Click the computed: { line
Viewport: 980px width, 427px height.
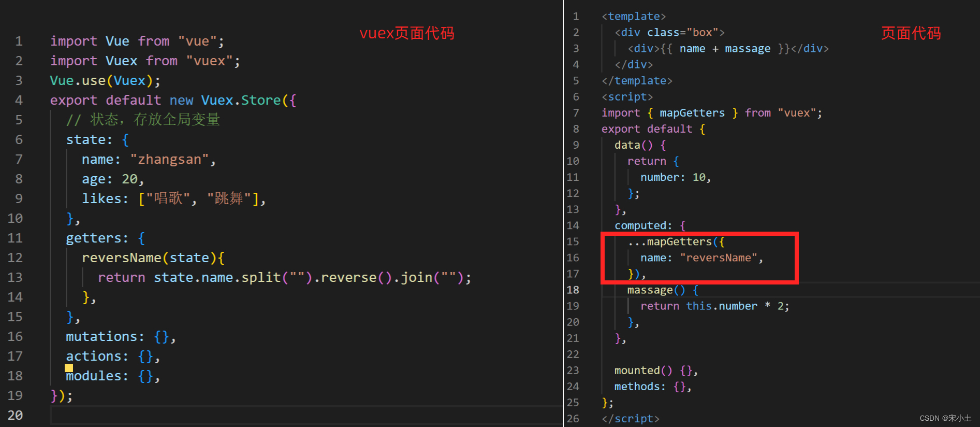click(650, 225)
